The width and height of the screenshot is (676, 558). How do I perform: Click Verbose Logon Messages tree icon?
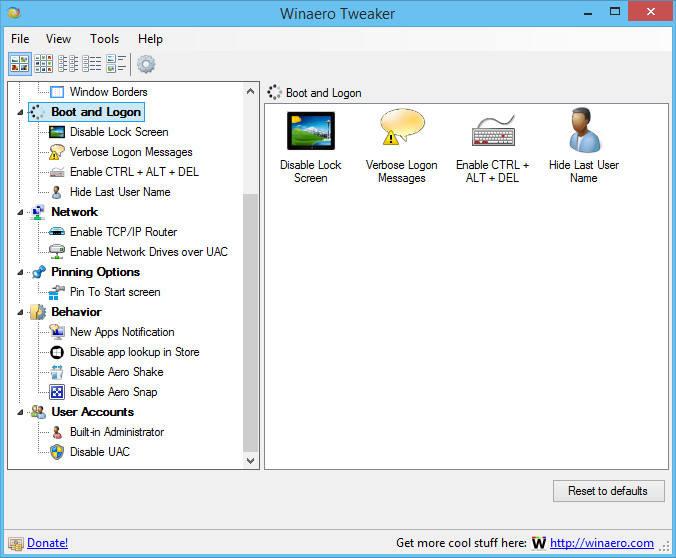pos(56,152)
